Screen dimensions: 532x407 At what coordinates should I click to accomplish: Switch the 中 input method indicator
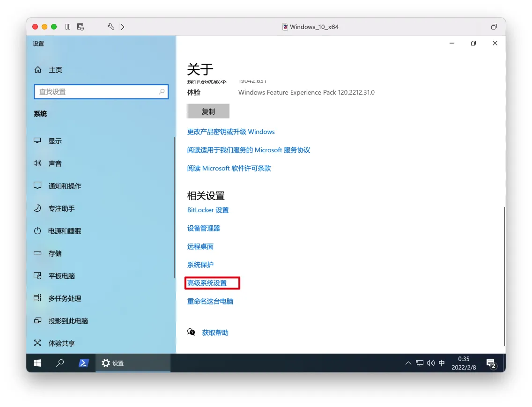442,363
